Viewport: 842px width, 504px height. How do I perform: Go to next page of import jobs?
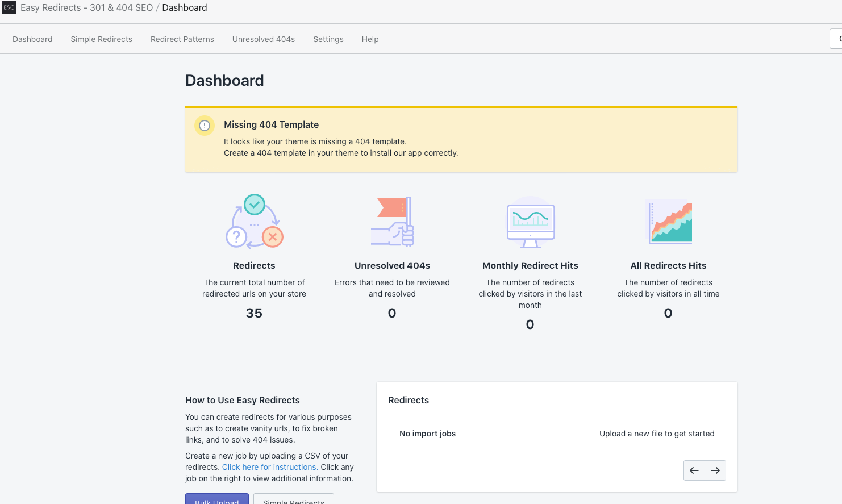point(715,470)
